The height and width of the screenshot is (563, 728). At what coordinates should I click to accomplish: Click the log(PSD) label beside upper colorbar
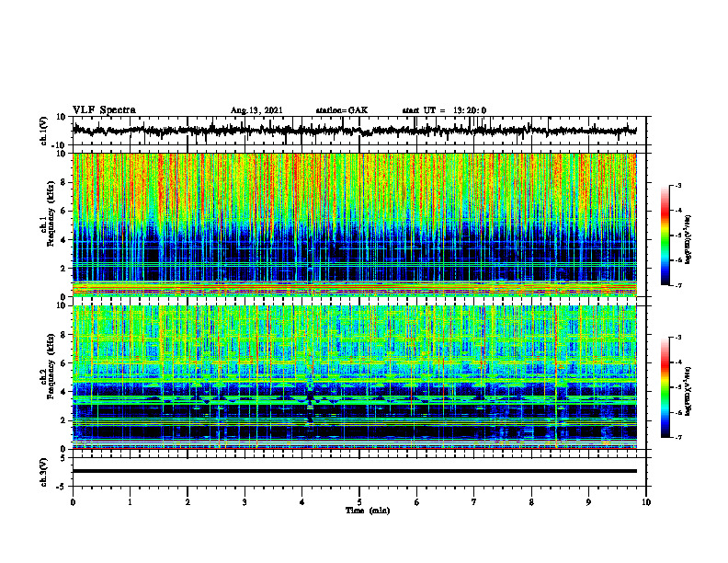688,239
